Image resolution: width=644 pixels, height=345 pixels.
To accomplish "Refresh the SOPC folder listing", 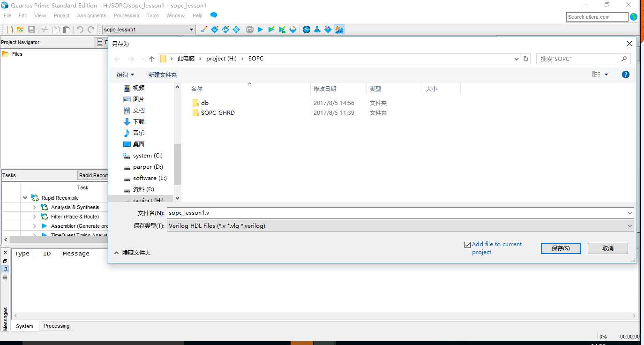I will (x=526, y=59).
